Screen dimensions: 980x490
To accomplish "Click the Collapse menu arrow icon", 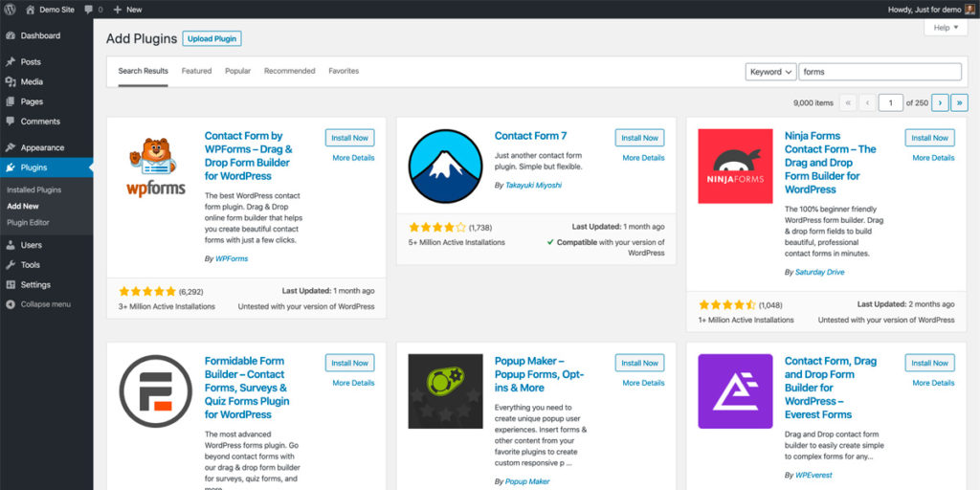I will pos(10,304).
